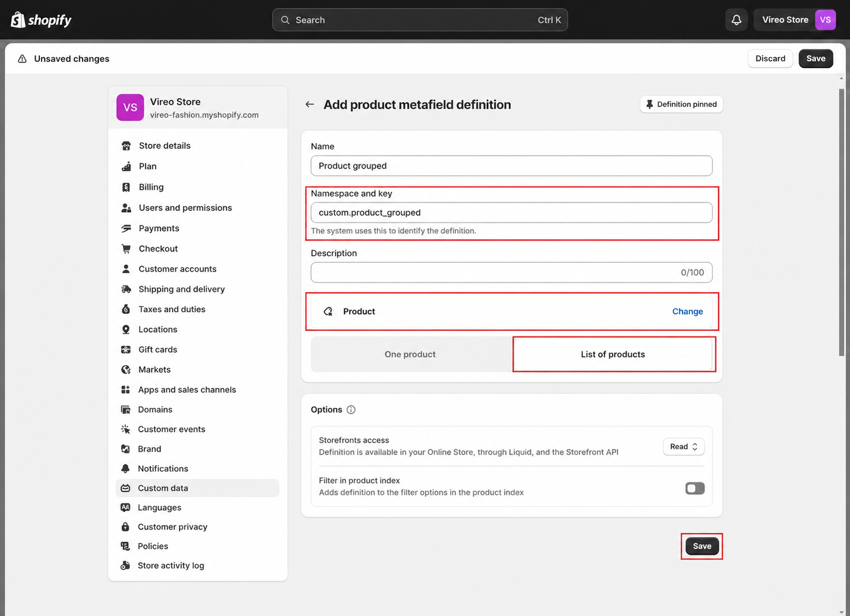
Task: Click the Payments icon
Action: [x=126, y=228]
